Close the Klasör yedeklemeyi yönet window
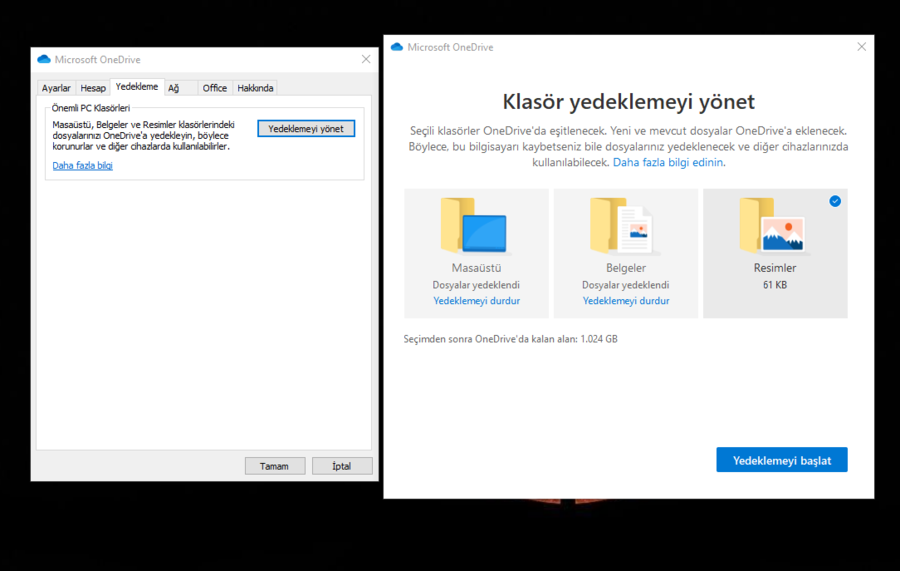Screen dimensions: 900x571 click(862, 46)
